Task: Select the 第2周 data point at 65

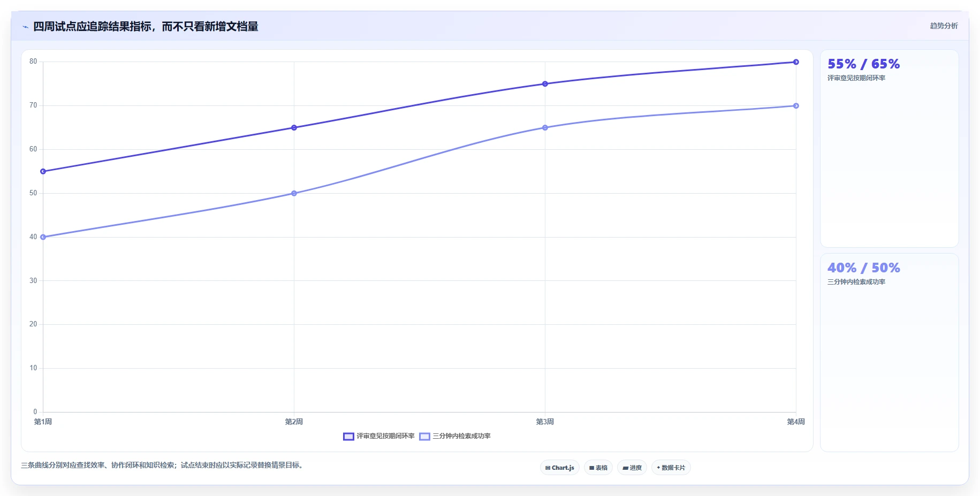Action: [x=294, y=128]
